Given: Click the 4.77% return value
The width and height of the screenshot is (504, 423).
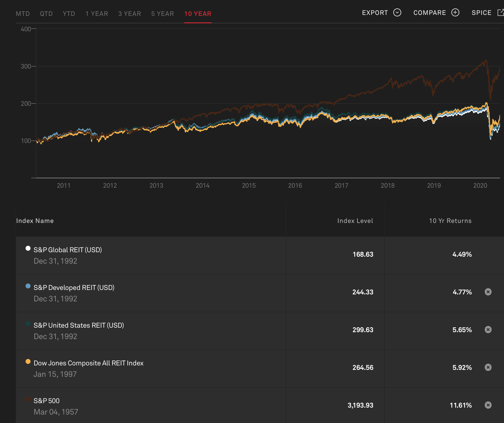Looking at the screenshot, I should (x=462, y=292).
